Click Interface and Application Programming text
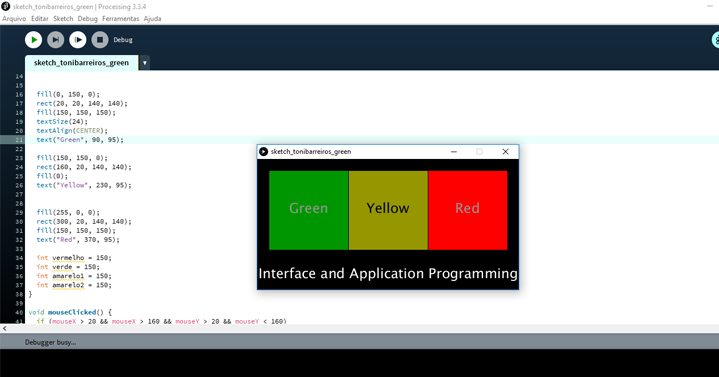The width and height of the screenshot is (719, 377). (x=388, y=274)
